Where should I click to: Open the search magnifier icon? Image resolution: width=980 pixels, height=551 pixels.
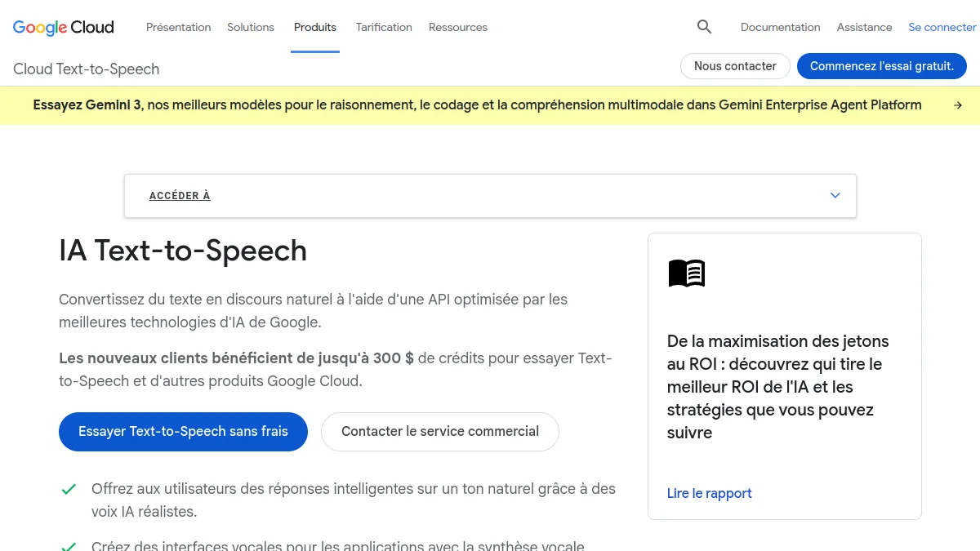pos(704,27)
